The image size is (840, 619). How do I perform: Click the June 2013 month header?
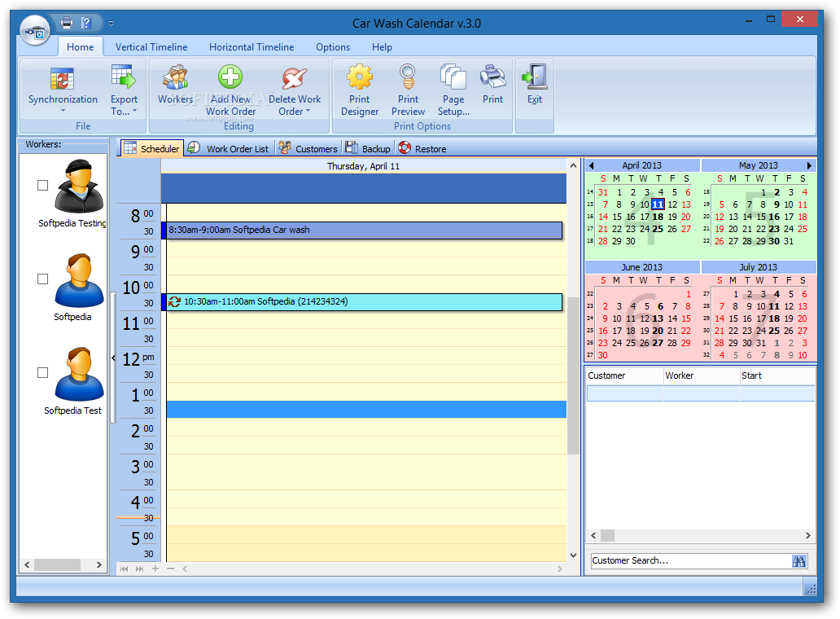point(641,267)
